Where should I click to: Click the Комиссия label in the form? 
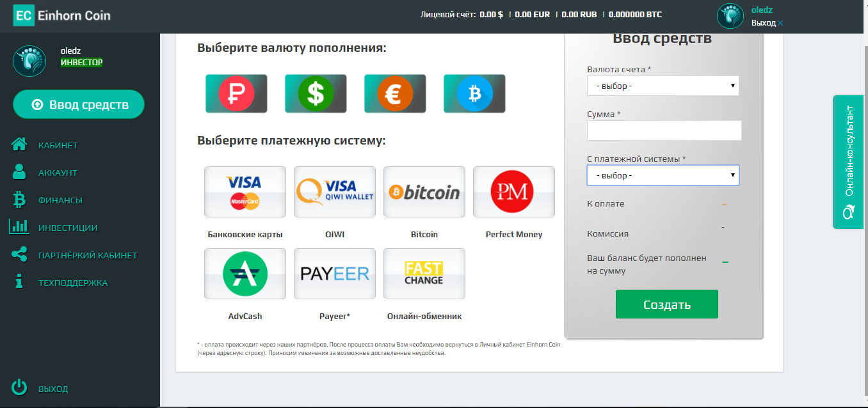pyautogui.click(x=607, y=234)
